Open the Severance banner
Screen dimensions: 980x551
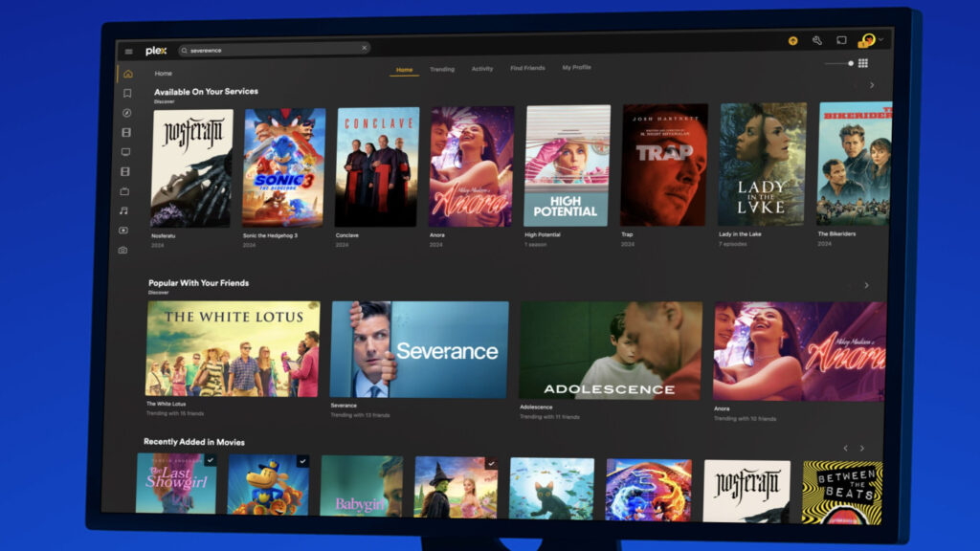pos(419,350)
